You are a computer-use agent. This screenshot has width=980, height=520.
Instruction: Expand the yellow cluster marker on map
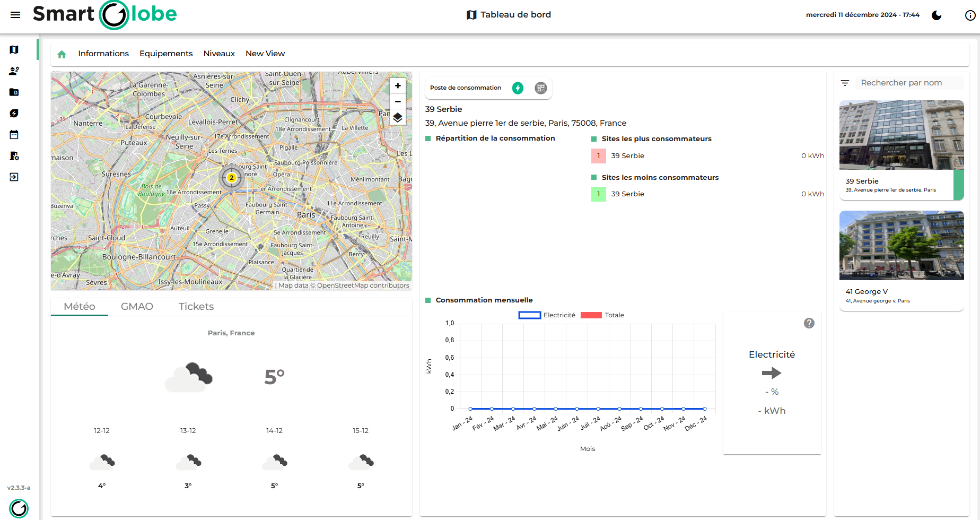(x=231, y=178)
